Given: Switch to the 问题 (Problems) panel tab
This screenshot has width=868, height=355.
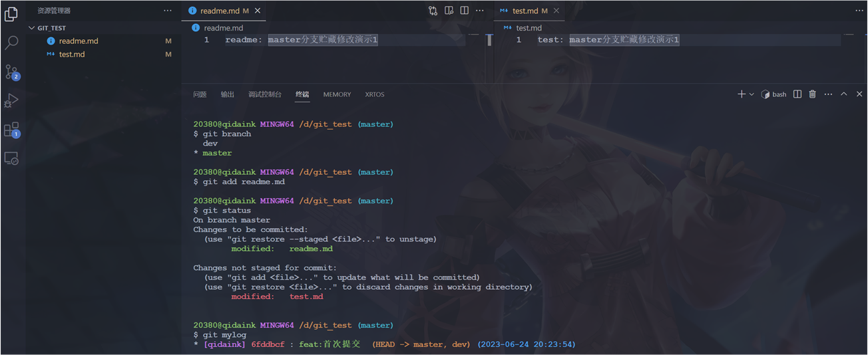Looking at the screenshot, I should coord(200,94).
